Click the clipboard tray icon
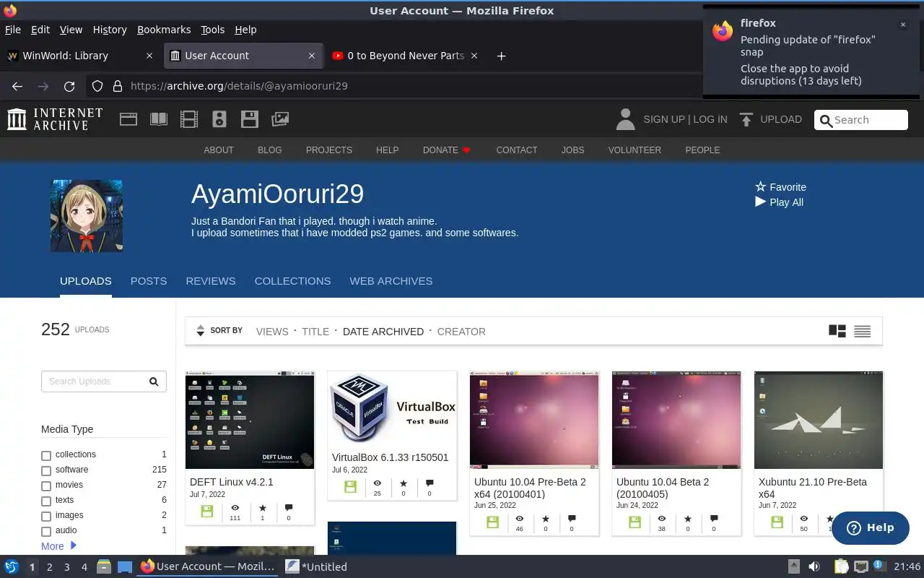 pos(841,566)
